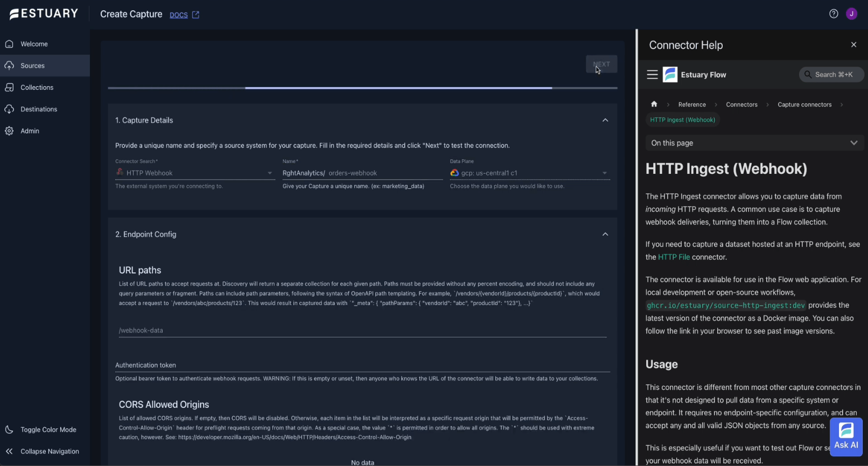
Task: Open Admin settings in sidebar
Action: pyautogui.click(x=45, y=131)
